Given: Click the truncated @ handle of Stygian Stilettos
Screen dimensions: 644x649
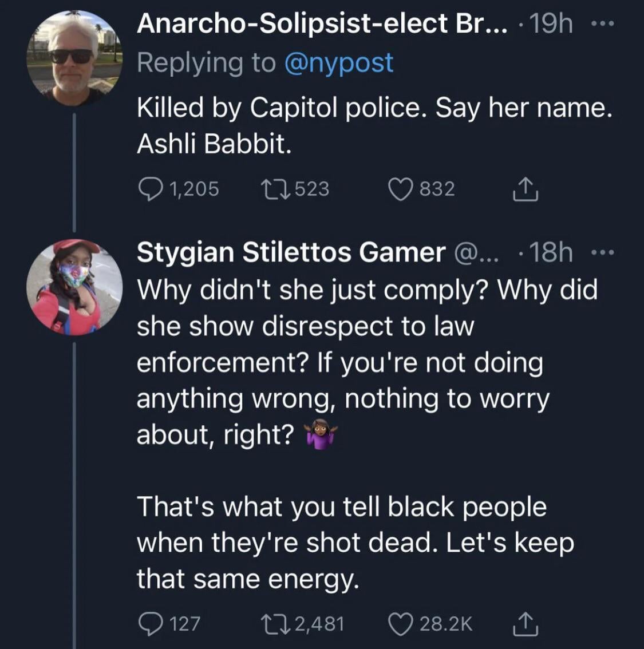Looking at the screenshot, I should click(x=476, y=252).
